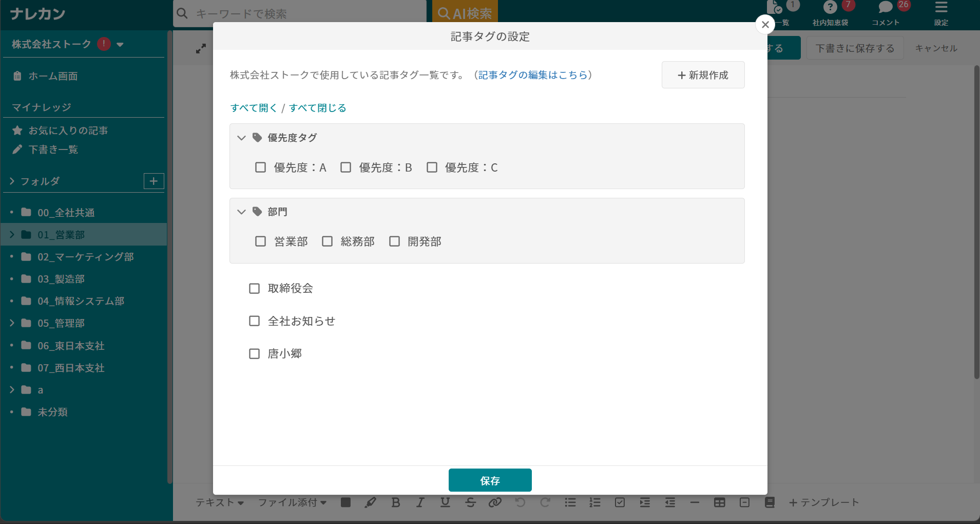Tick the 営業部 tag checkbox
The height and width of the screenshot is (524, 980).
point(260,241)
